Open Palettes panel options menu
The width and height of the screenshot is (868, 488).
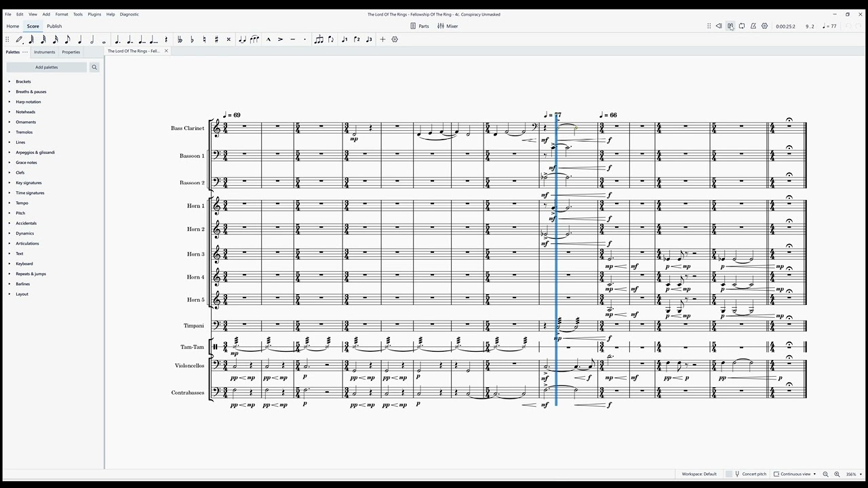click(x=25, y=52)
